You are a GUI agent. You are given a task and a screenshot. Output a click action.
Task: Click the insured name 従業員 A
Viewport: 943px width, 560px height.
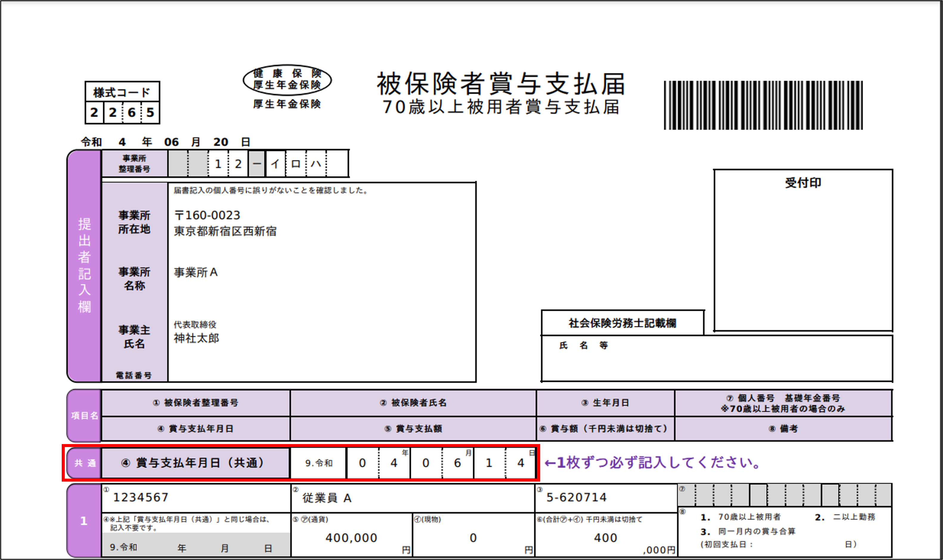click(x=327, y=498)
